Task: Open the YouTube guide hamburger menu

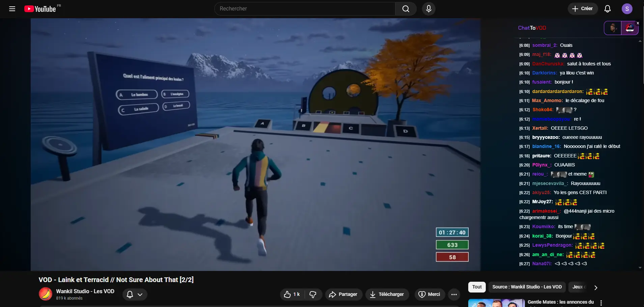Action: (12, 9)
